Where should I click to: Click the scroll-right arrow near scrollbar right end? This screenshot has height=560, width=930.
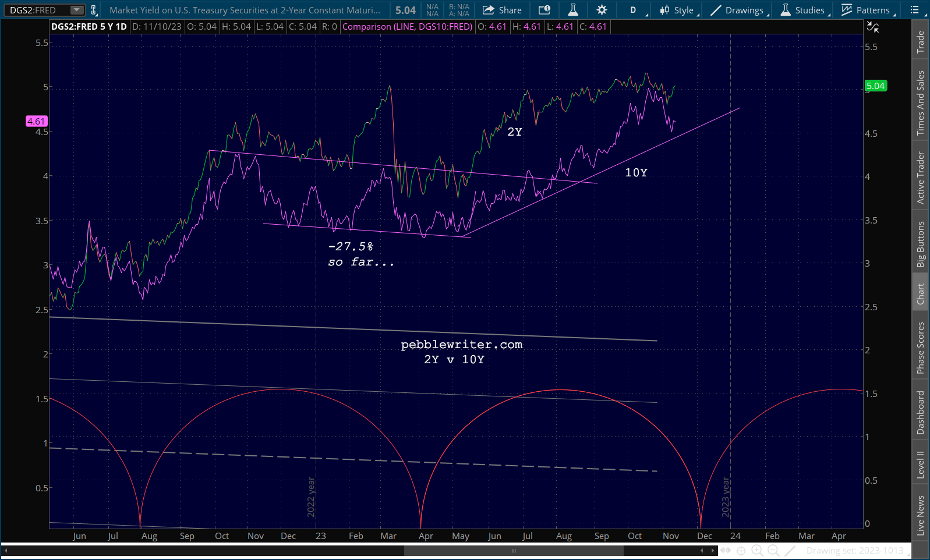tap(712, 550)
